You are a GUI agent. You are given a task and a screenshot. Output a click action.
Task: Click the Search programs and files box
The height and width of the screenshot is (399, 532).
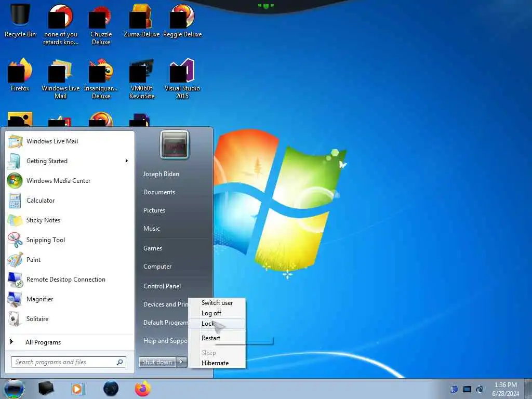point(69,362)
